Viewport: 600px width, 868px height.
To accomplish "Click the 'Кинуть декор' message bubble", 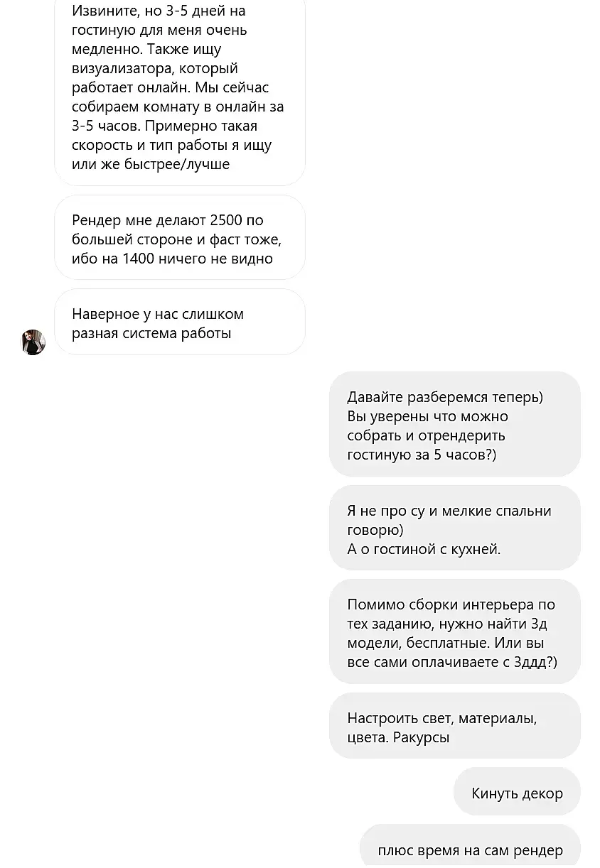I will pyautogui.click(x=517, y=793).
